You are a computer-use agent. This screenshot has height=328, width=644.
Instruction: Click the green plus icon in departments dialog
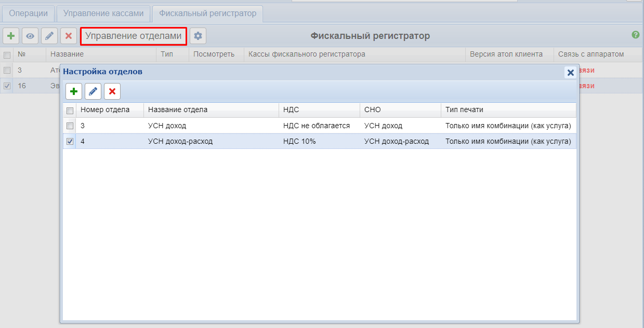point(74,92)
